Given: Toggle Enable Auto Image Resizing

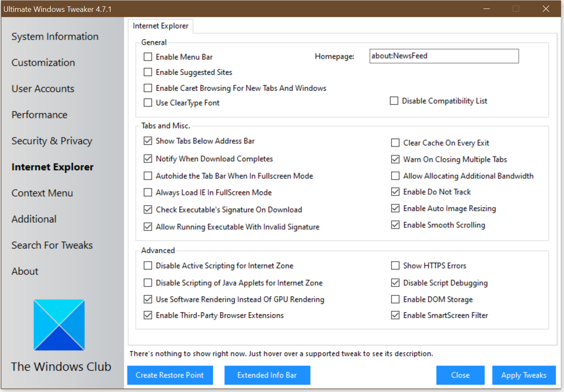Looking at the screenshot, I should coord(395,208).
